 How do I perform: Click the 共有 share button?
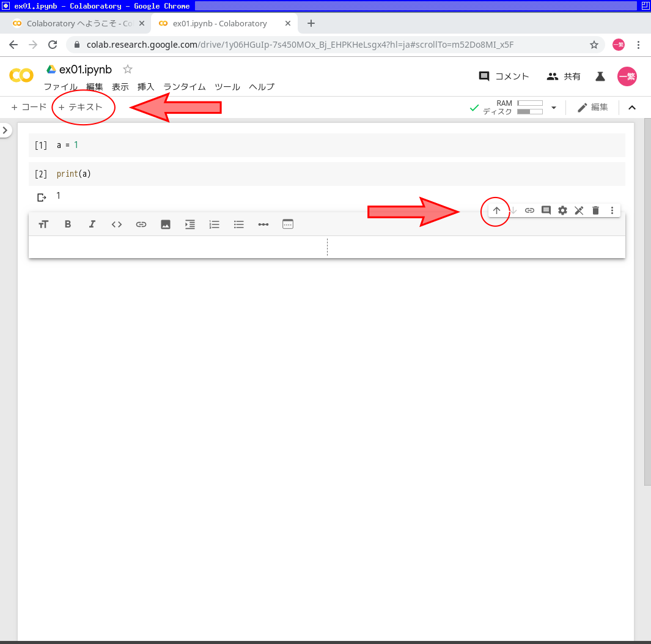pos(564,76)
